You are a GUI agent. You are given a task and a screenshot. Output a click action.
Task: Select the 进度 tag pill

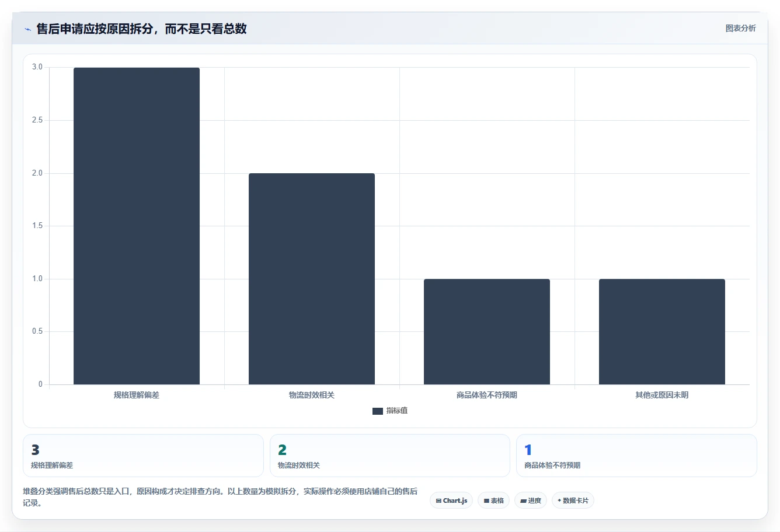tap(530, 501)
